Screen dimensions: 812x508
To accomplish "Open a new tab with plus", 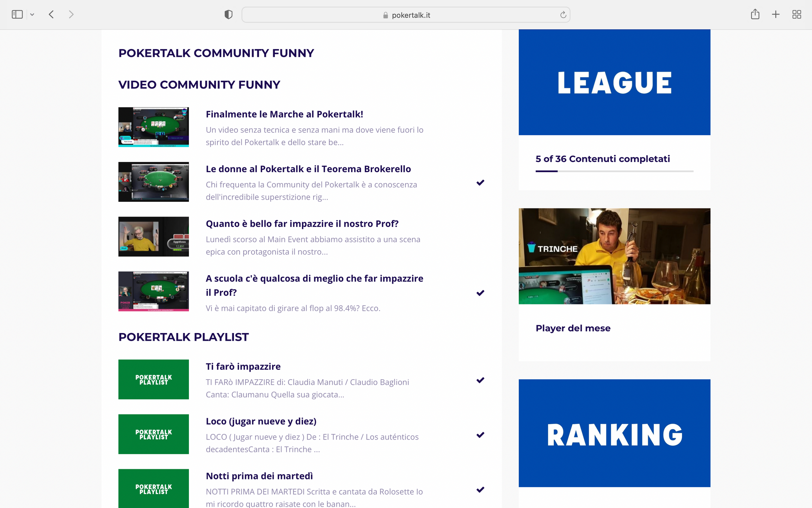I will (x=776, y=14).
